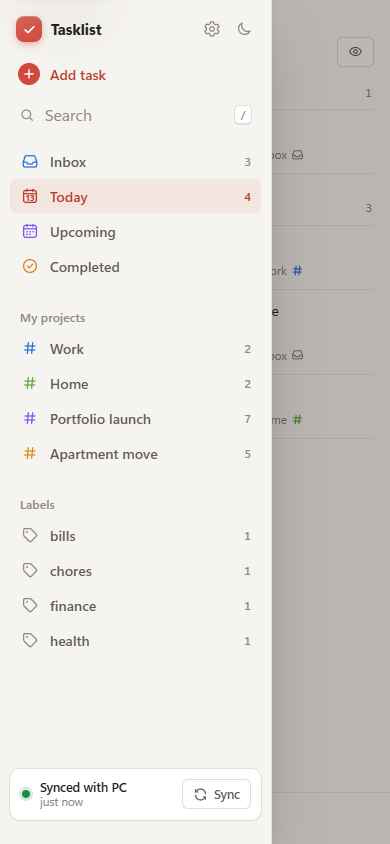Click the Synced with PC status text
This screenshot has width=390, height=844.
tap(83, 787)
